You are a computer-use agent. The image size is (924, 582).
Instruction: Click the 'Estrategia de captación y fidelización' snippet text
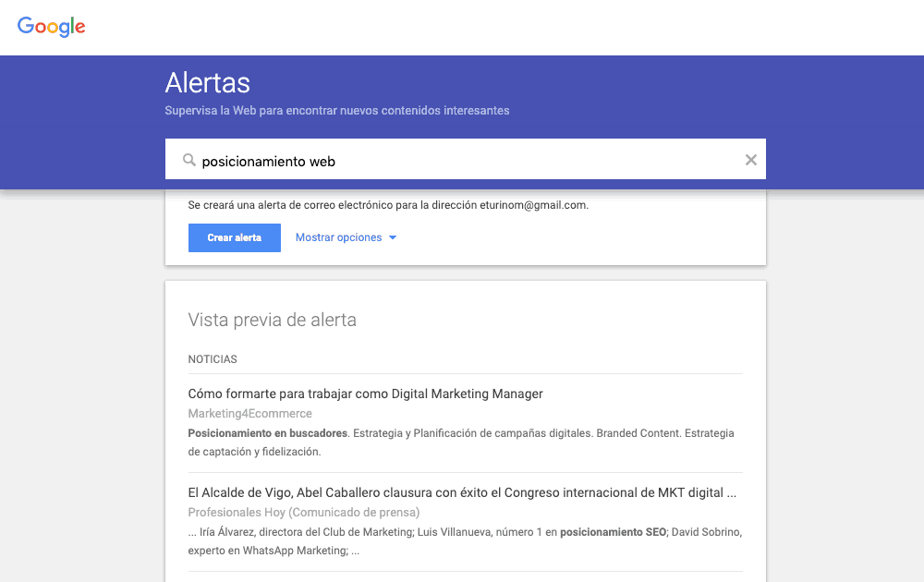click(254, 452)
